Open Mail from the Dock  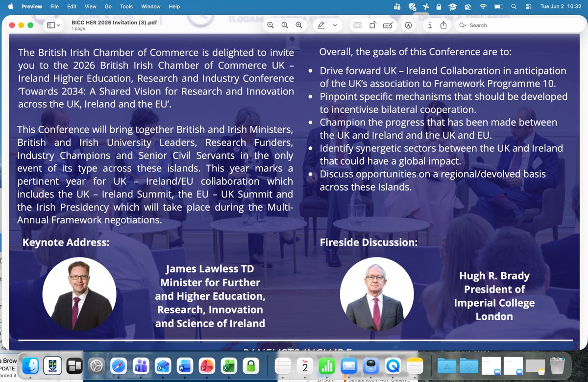coord(348,366)
